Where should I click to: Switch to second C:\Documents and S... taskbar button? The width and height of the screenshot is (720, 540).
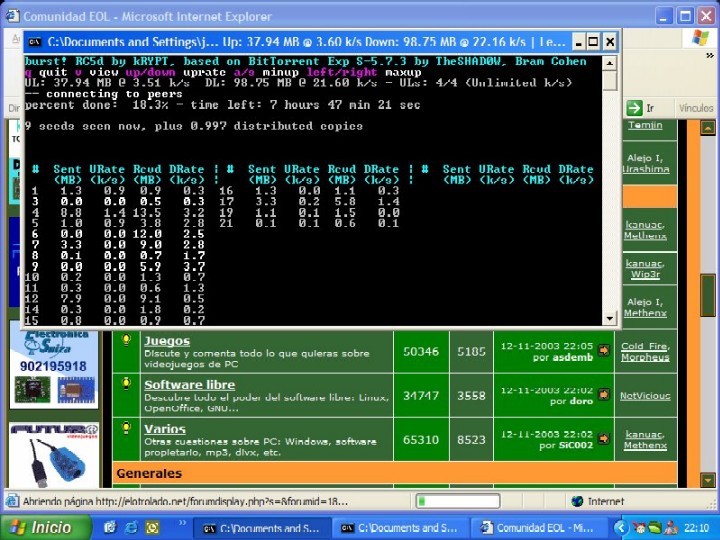point(400,529)
